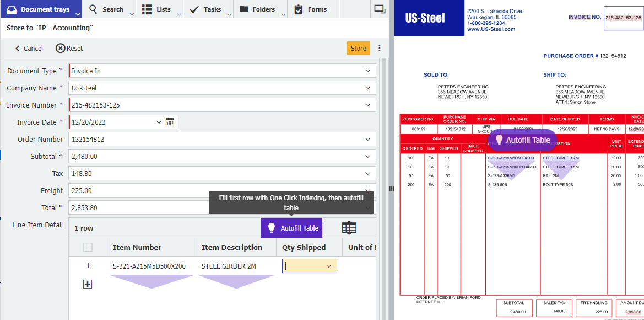Click the viewer window layout icon

click(380, 9)
